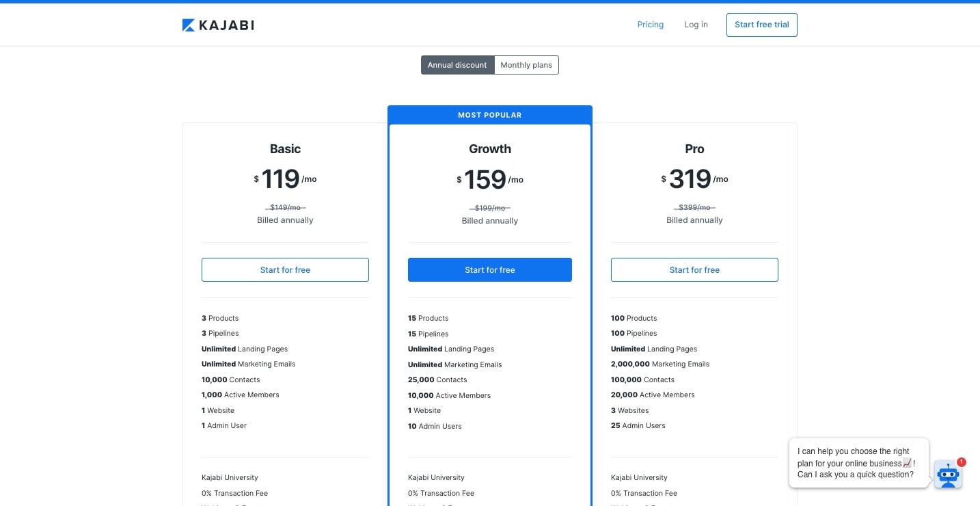The image size is (980, 506).
Task: Click 0% Transaction Fee under the Pro plan
Action: click(x=644, y=493)
